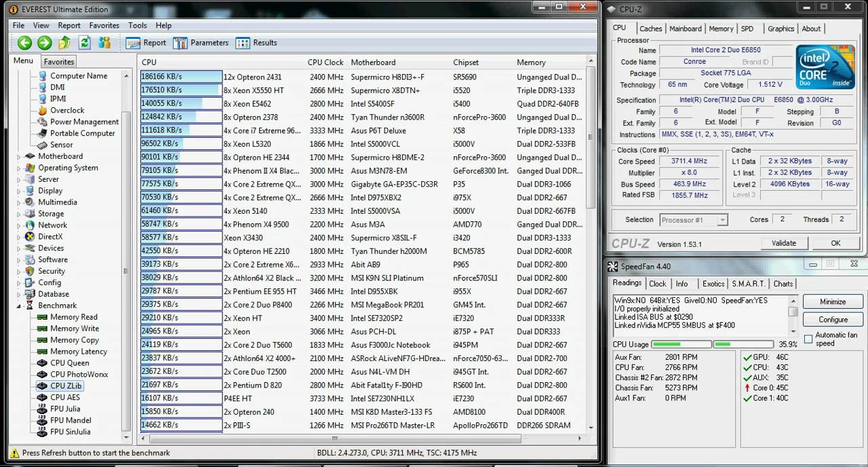Select FPU Julia benchmark
This screenshot has height=467, width=868.
click(x=65, y=409)
